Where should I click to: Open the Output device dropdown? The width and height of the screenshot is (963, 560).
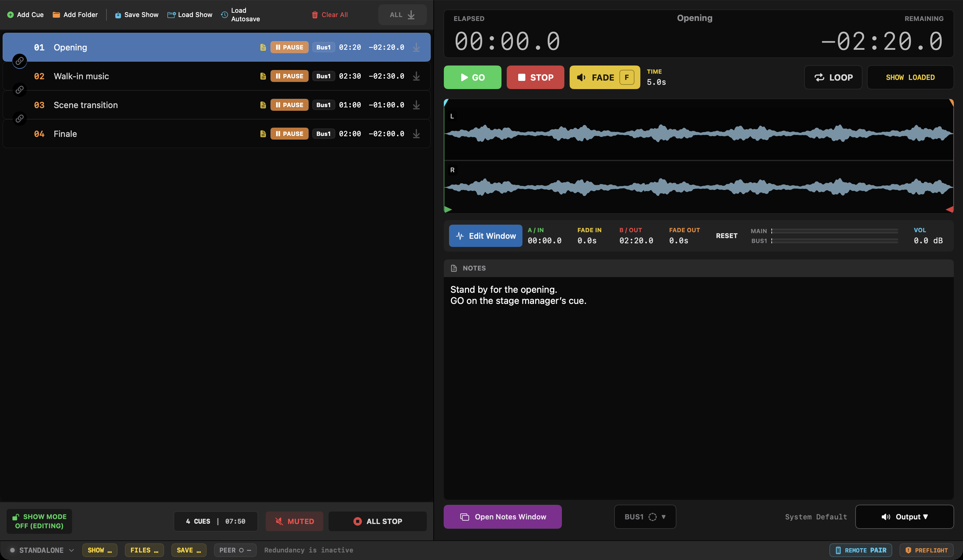904,517
